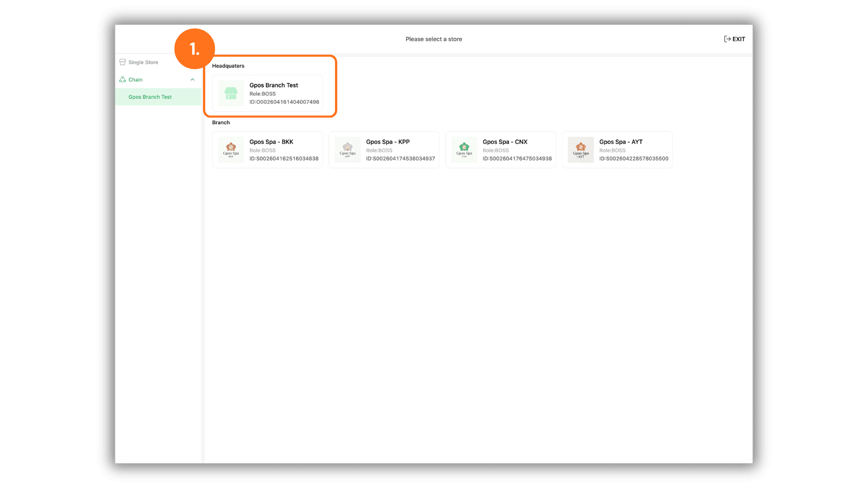Click the Gpos Spa AYT logo thumbnail
The width and height of the screenshot is (868, 488).
pos(581,150)
